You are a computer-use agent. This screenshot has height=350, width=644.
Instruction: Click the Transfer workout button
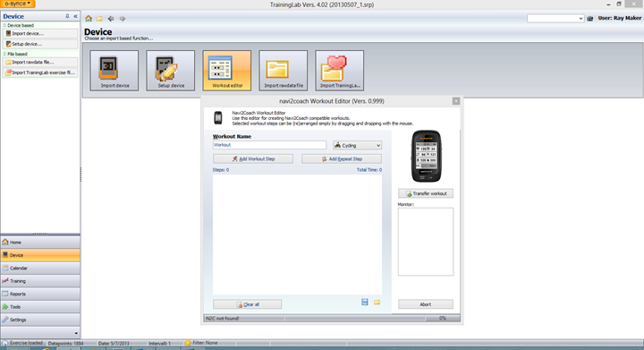tap(426, 193)
